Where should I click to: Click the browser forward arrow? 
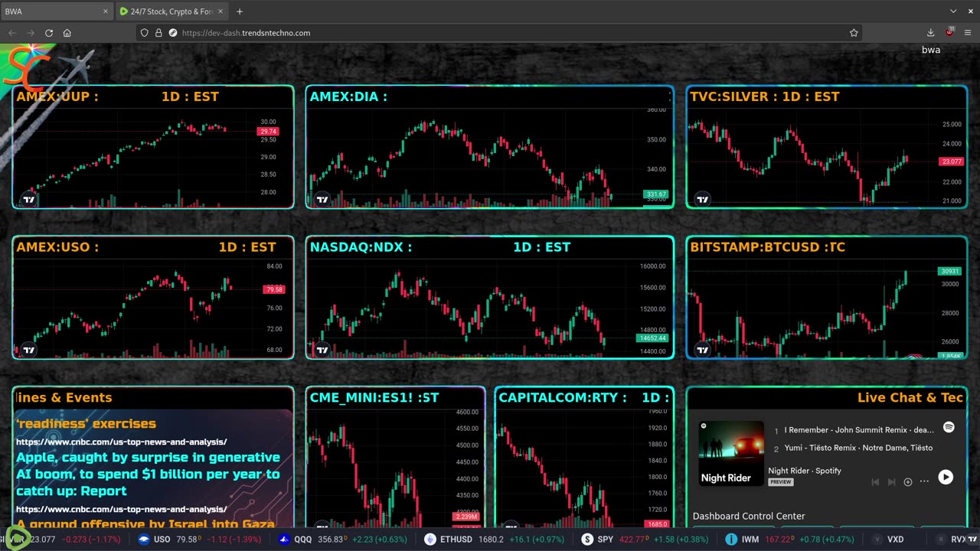31,33
